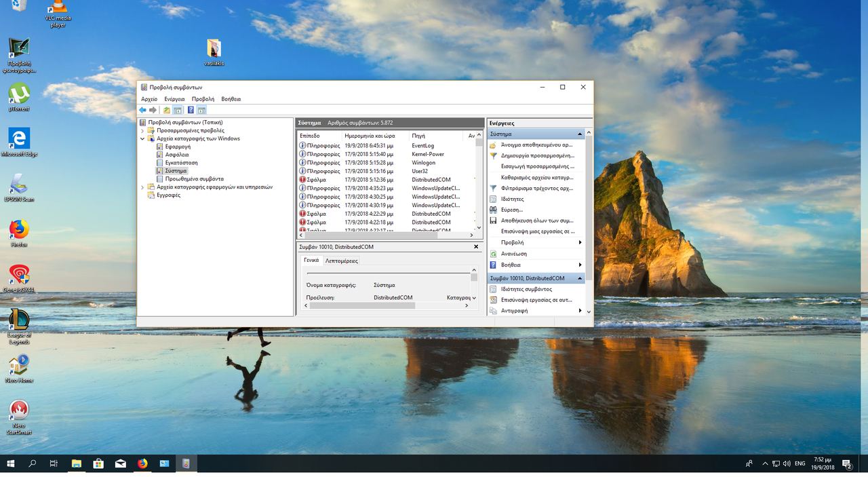Click the Up One Level folder icon
The height and width of the screenshot is (477, 868).
(x=167, y=110)
